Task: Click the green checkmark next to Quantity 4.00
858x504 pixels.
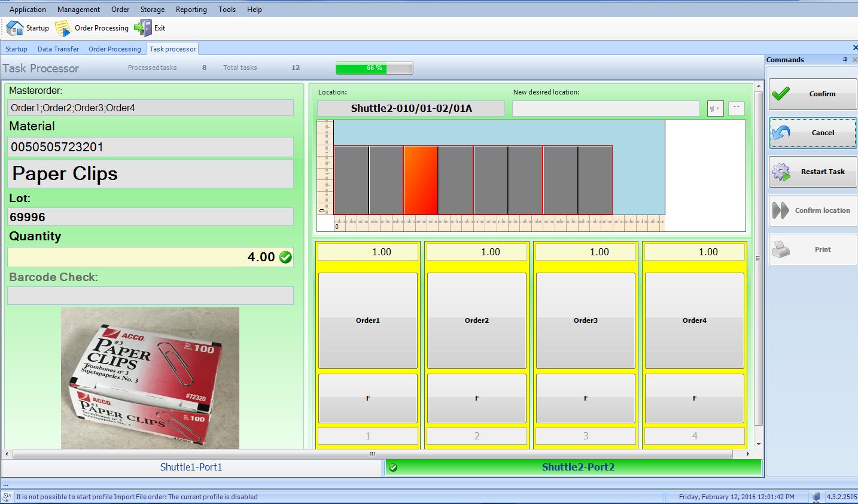Action: [x=286, y=256]
